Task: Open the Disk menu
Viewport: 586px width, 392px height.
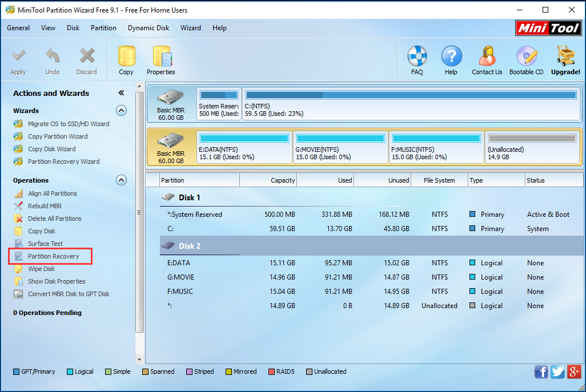Action: 73,28
